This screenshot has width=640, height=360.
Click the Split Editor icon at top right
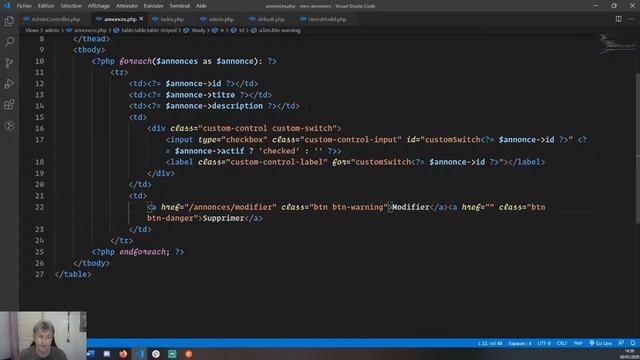point(619,19)
